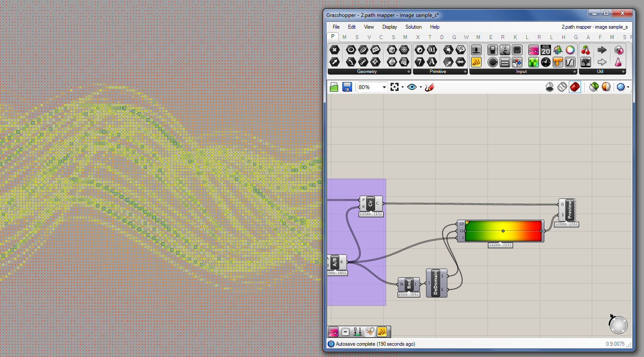644x357 pixels.
Task: Click the Clock component icon in Input
Action: coord(546,62)
